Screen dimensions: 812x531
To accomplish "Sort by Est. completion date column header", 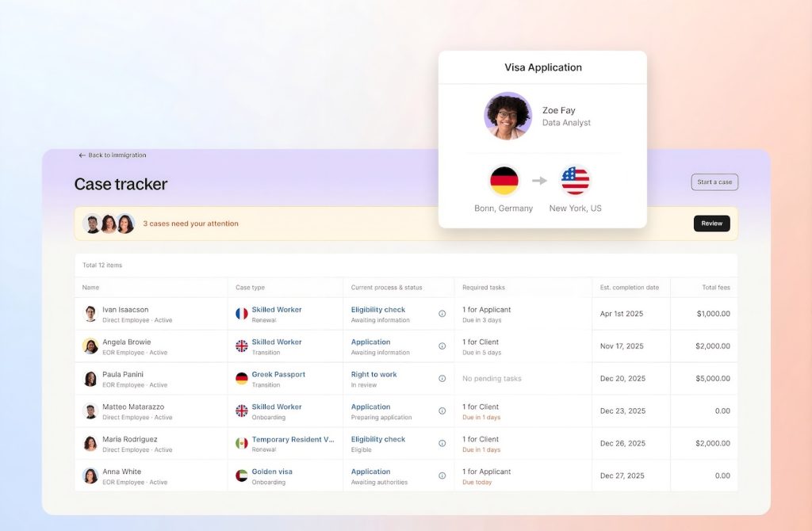I will (629, 287).
